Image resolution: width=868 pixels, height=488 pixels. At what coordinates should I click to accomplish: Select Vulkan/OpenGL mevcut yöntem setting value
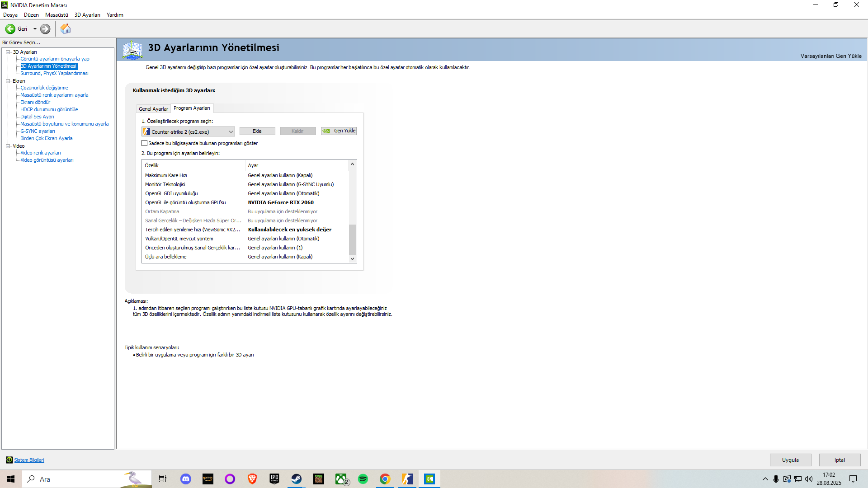(283, 239)
